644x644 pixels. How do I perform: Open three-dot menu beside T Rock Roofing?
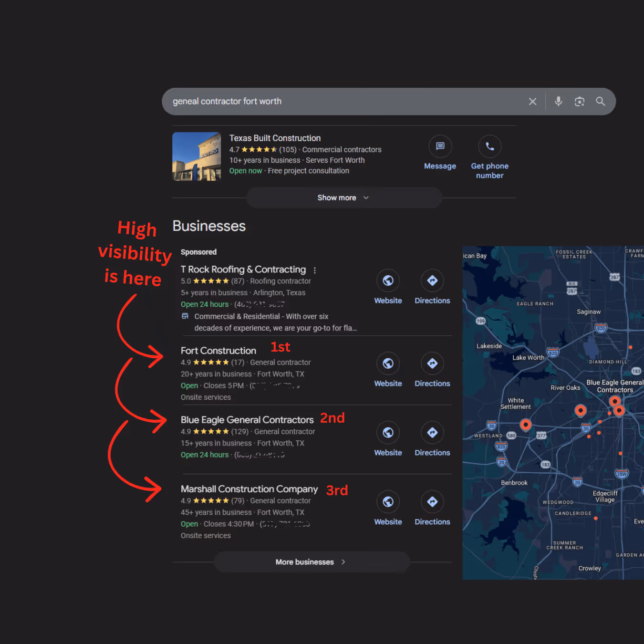[x=315, y=270]
